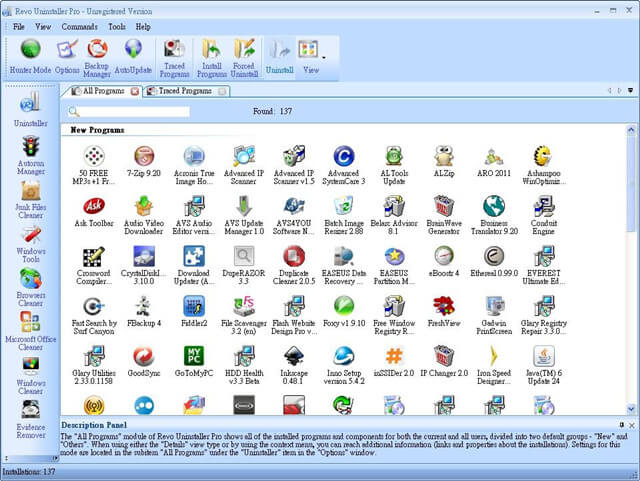Open Microsoft Office Cleaner sidebar tool
Image resolution: width=640 pixels, height=481 pixels.
click(31, 331)
